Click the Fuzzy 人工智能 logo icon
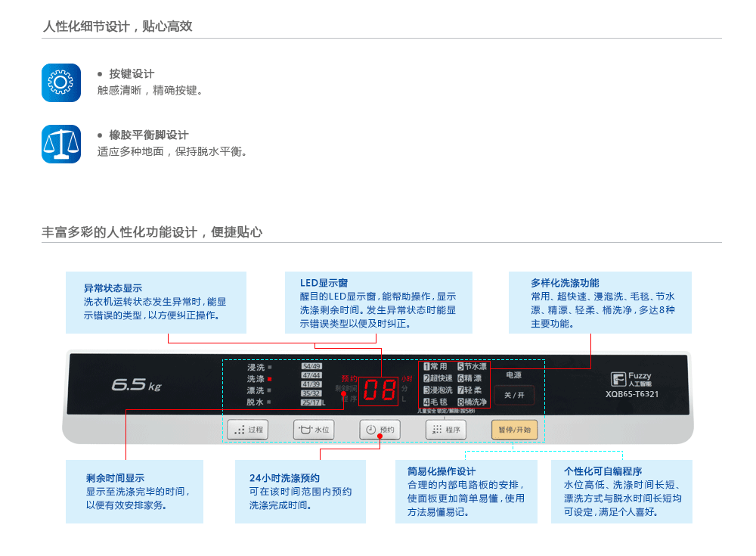 (x=618, y=379)
